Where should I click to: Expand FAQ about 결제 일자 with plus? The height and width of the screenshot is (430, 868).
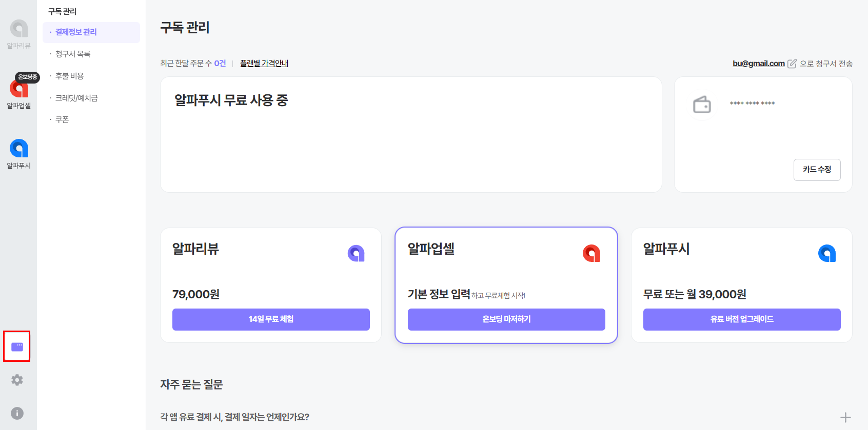[845, 417]
